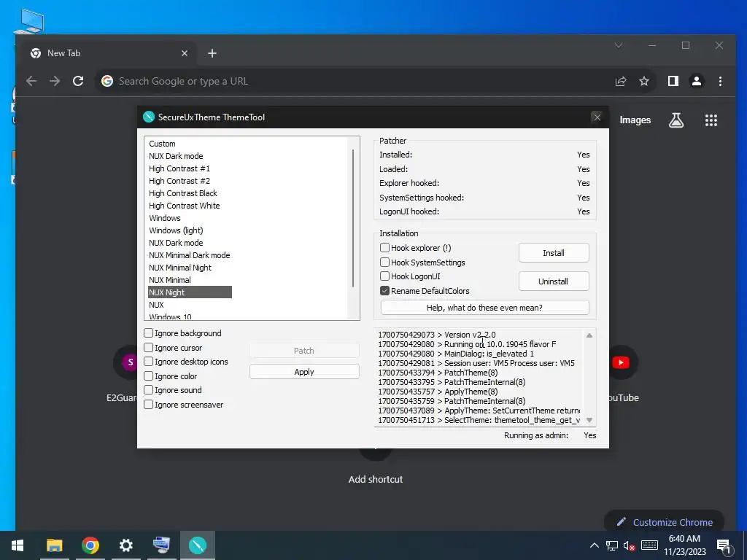Tick Hook explorer (!) checkbox
This screenshot has width=747, height=560.
click(x=385, y=248)
